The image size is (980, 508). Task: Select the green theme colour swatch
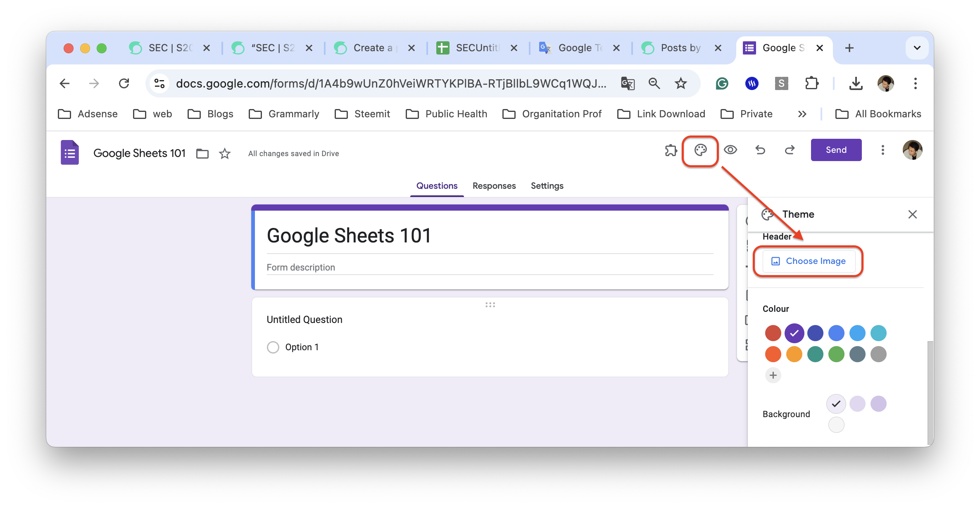point(836,354)
